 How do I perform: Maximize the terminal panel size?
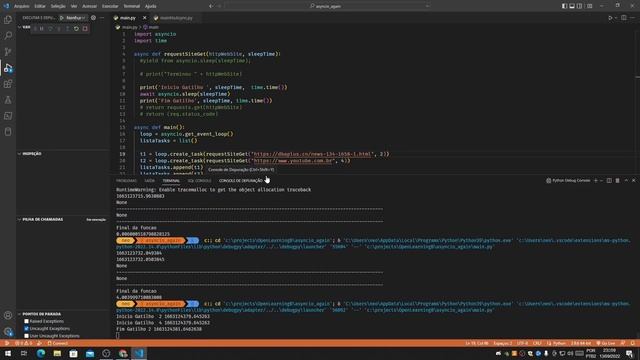coord(626,180)
